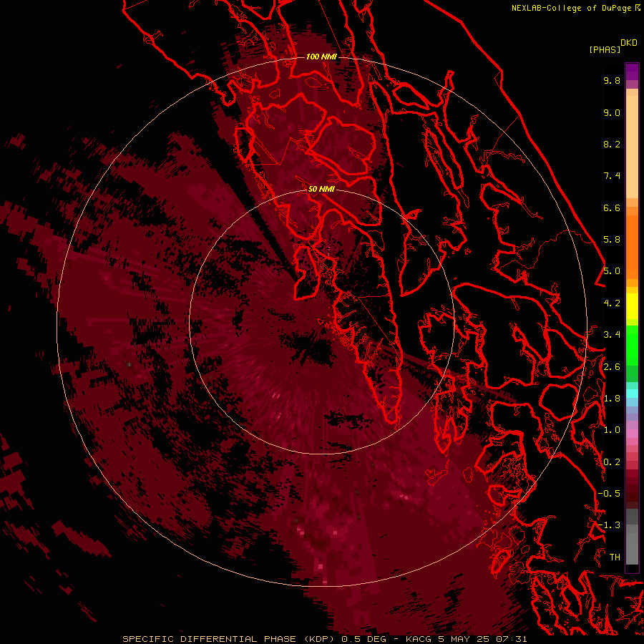644x644 pixels.
Task: Click the 2.6 legend value
Action: click(612, 367)
